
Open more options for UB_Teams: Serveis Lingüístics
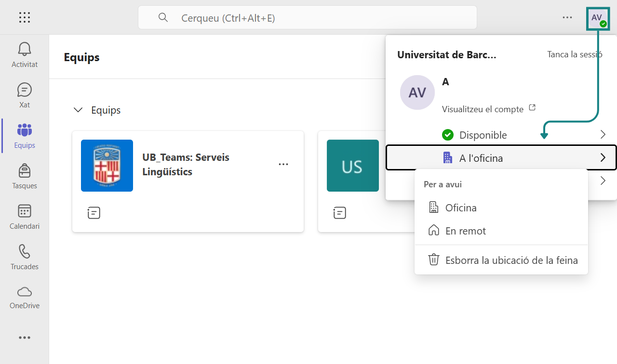(283, 165)
